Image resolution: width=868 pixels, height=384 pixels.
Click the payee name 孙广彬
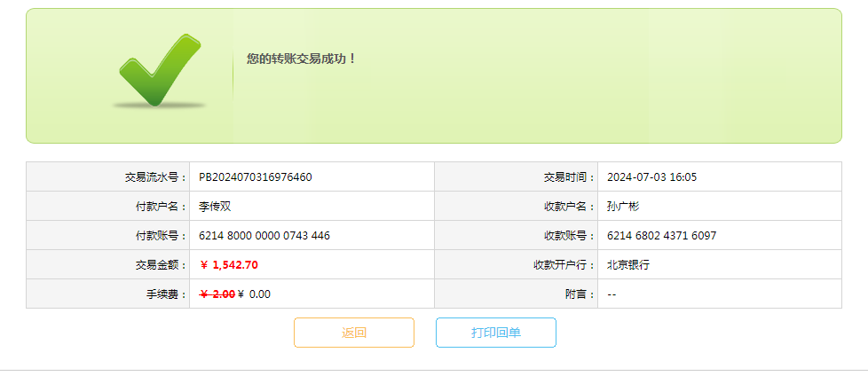623,206
